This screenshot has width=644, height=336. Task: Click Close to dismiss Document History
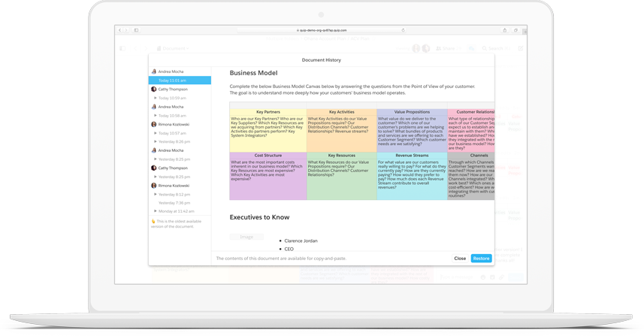coord(460,259)
